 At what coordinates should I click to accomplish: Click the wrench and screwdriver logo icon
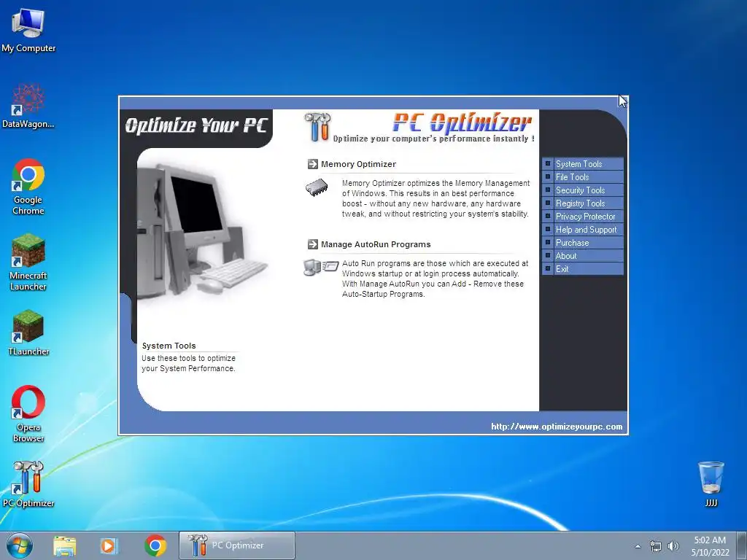tap(317, 127)
